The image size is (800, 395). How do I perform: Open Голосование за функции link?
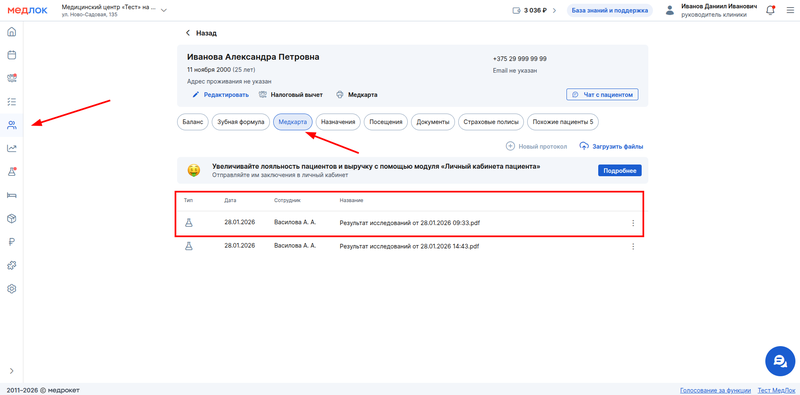[715, 390]
